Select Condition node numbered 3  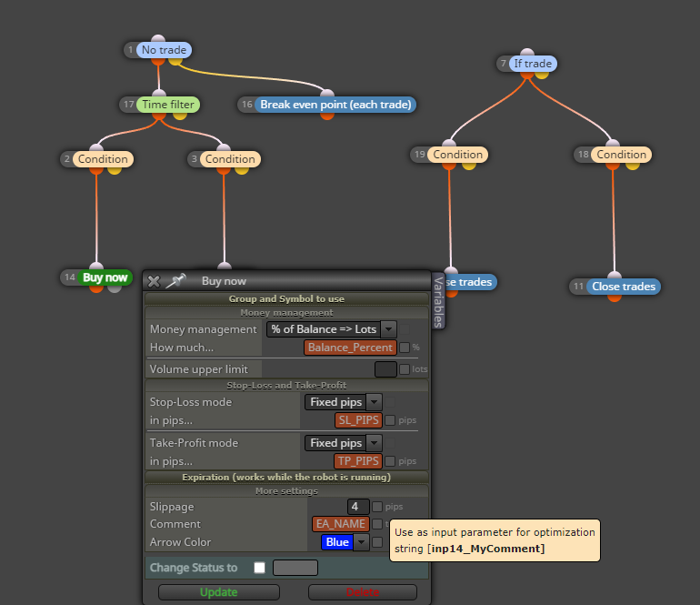point(230,159)
